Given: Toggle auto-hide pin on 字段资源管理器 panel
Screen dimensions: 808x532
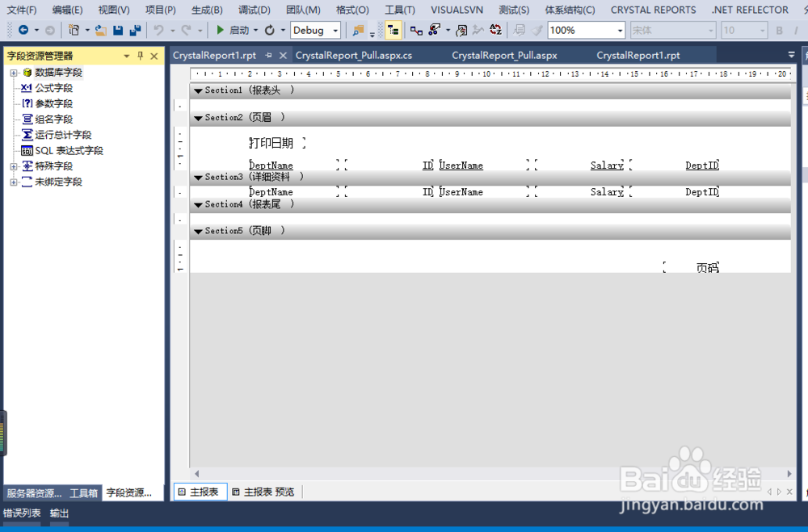Looking at the screenshot, I should tap(140, 55).
